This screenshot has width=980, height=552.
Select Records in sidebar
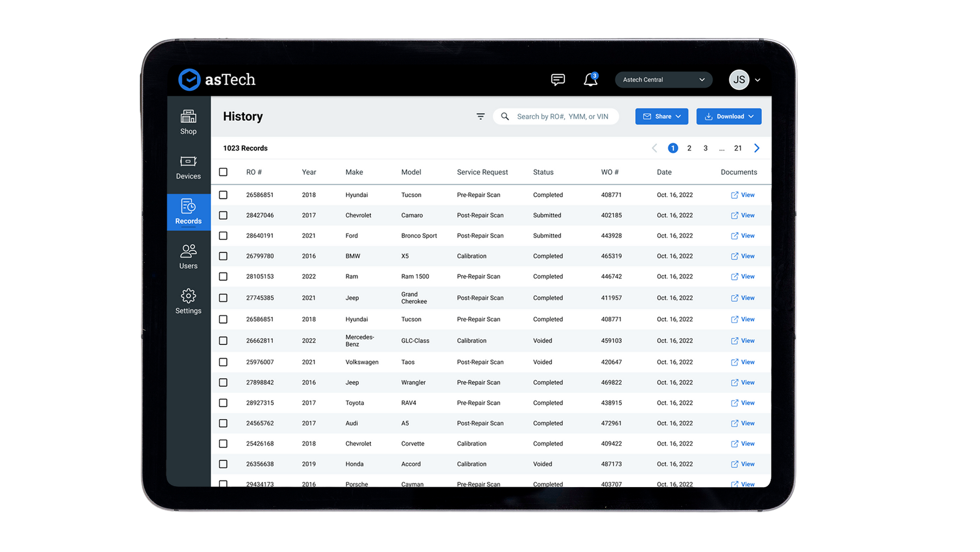tap(188, 212)
